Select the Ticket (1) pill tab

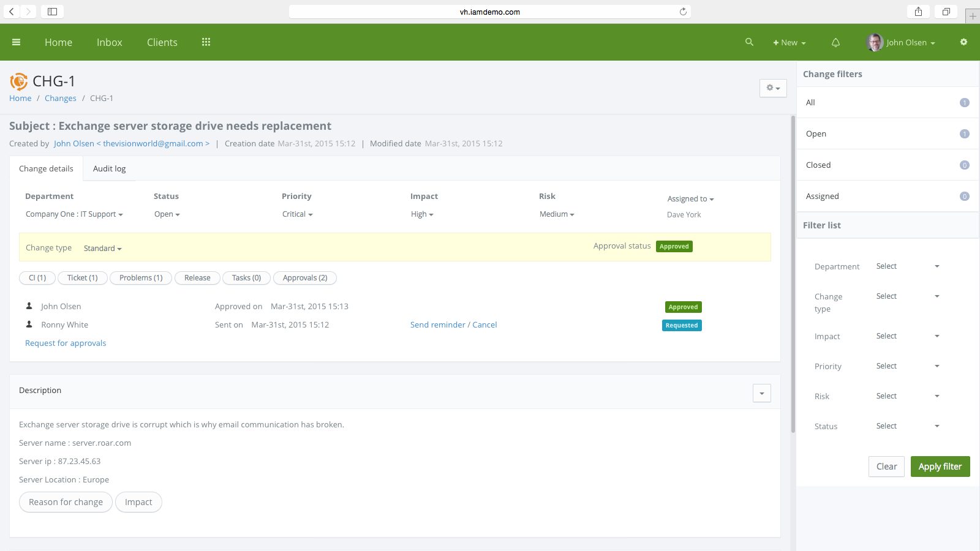[x=83, y=278]
